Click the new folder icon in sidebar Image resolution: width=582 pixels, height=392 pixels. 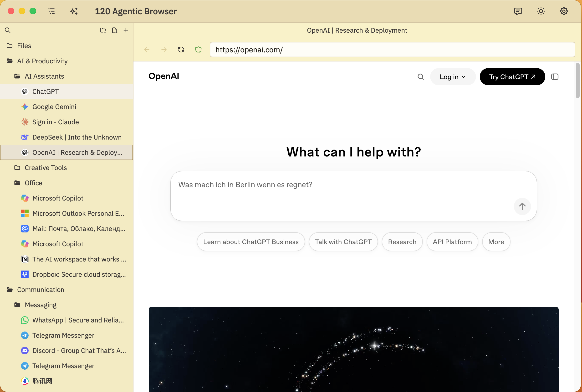point(103,30)
